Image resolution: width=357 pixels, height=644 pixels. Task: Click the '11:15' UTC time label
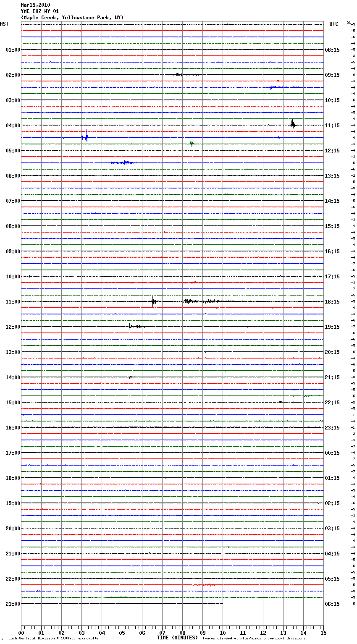332,126
